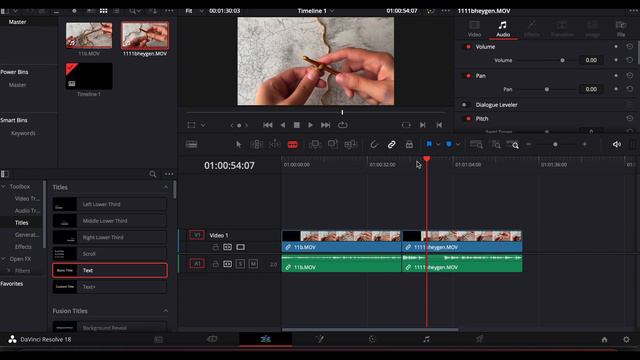Click the Insert Clip toolbar icon

pos(315,144)
